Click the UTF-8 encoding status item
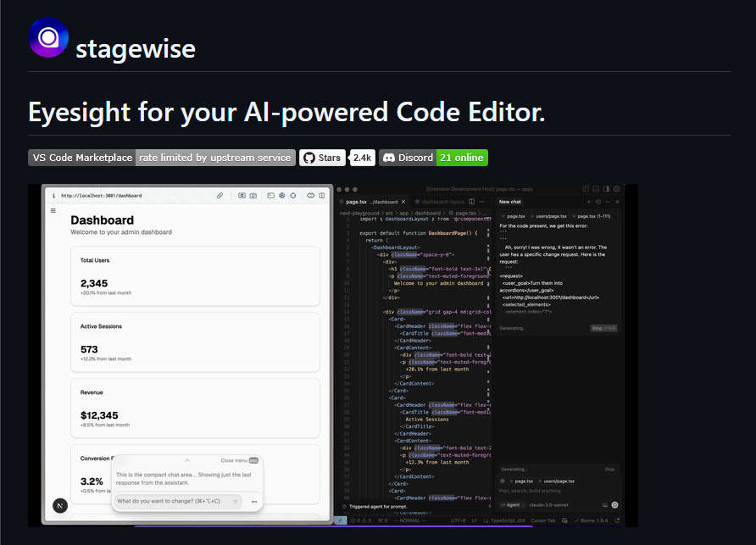 tap(458, 520)
